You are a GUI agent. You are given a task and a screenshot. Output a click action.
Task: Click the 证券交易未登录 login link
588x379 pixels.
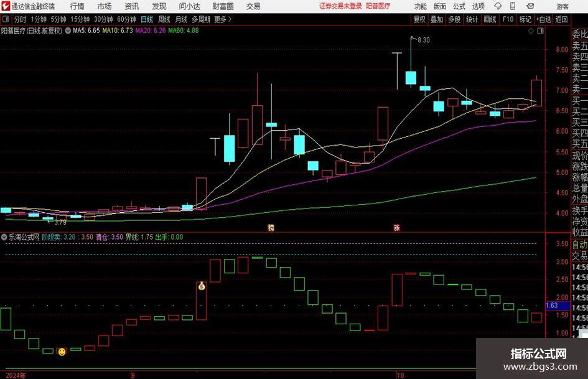pos(340,6)
